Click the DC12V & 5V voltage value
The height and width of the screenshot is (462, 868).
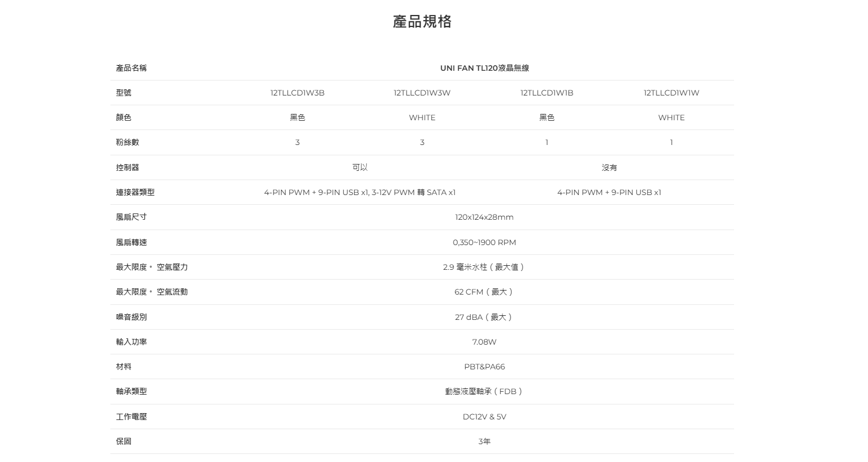tap(484, 417)
